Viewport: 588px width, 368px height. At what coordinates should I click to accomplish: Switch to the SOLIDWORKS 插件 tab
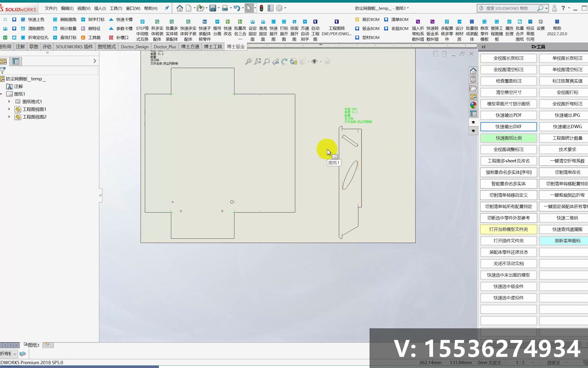[74, 47]
